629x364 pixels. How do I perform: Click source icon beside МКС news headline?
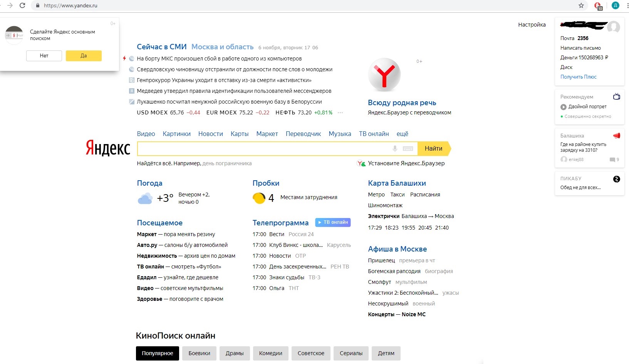click(x=131, y=59)
